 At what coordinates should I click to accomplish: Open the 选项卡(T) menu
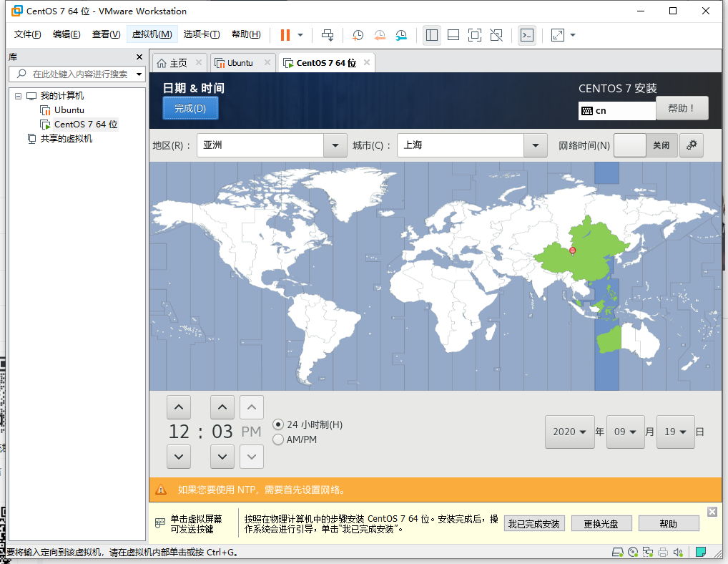202,34
